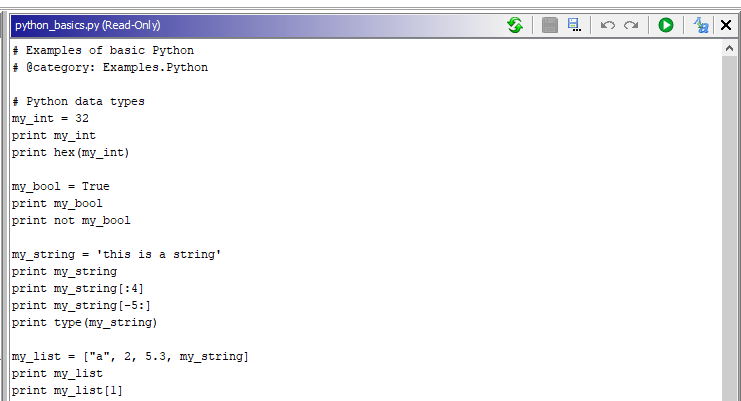741x401 pixels.
Task: Place cursor on "print type(my_string)"
Action: tap(85, 322)
